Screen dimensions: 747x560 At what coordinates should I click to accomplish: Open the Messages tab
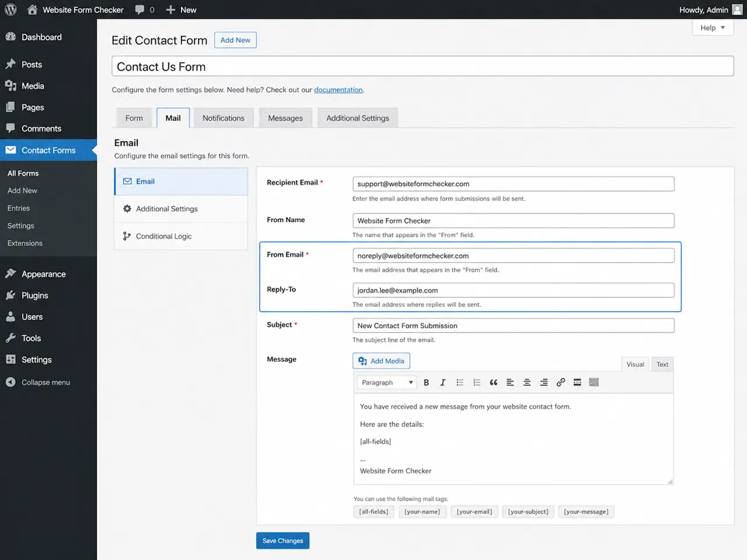click(285, 118)
